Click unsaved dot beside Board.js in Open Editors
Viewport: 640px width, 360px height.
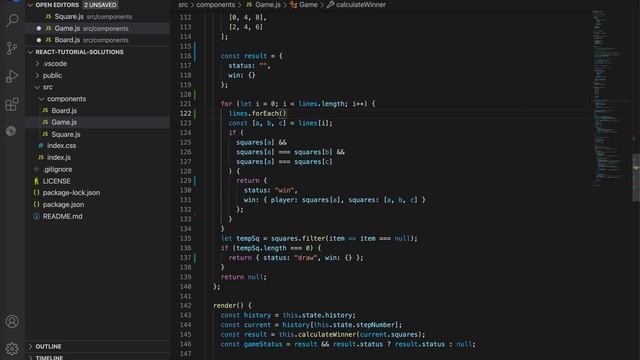[39, 40]
